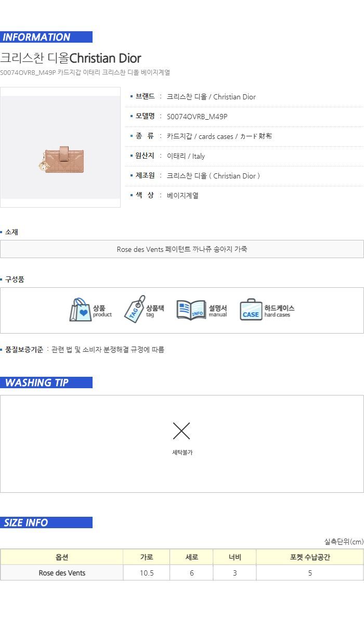This screenshot has width=364, height=625.
Task: Click the origin value 이태리 / Italy
Action: tap(186, 156)
